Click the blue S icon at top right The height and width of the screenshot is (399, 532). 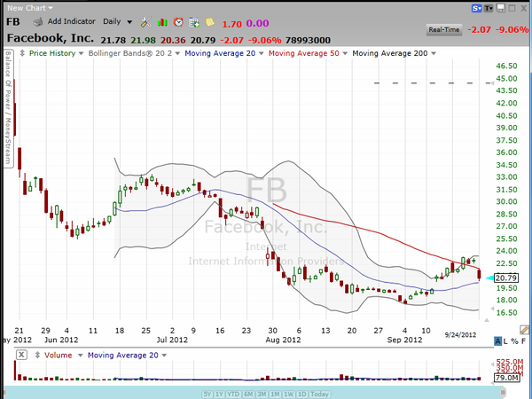pos(476,8)
